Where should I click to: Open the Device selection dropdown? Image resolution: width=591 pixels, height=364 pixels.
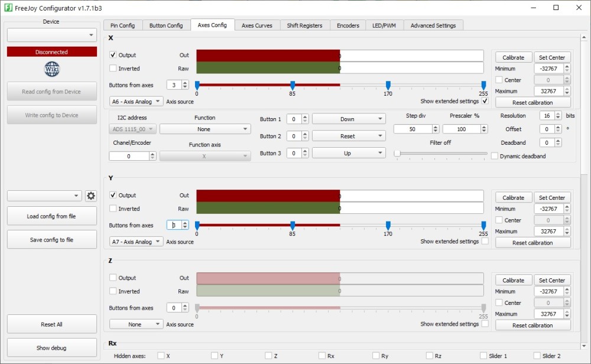52,35
